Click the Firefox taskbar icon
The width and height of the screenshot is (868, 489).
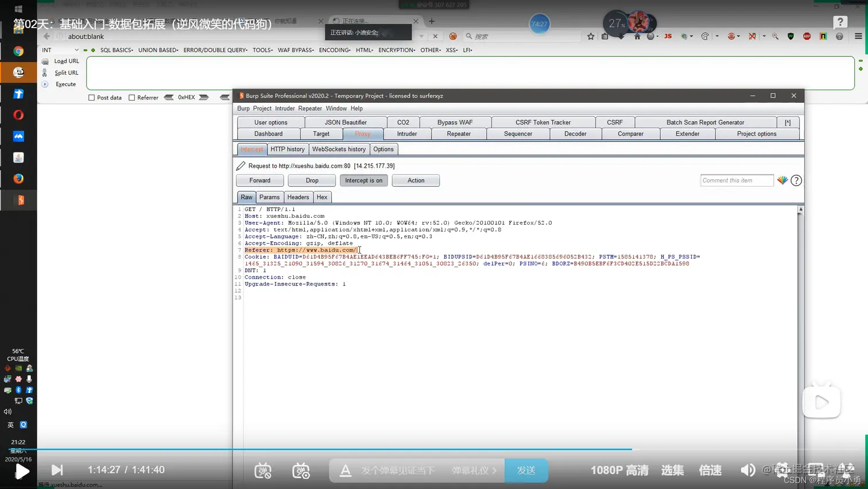(18, 179)
